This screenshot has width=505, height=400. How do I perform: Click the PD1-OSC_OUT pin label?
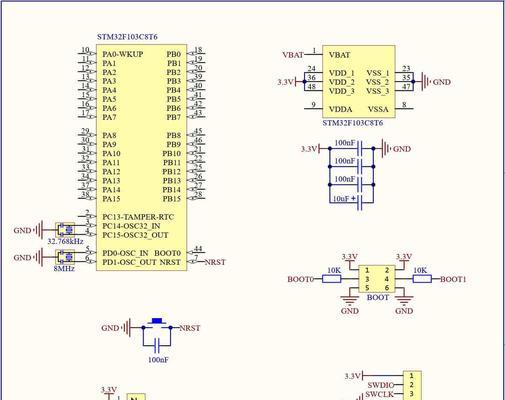tap(129, 262)
